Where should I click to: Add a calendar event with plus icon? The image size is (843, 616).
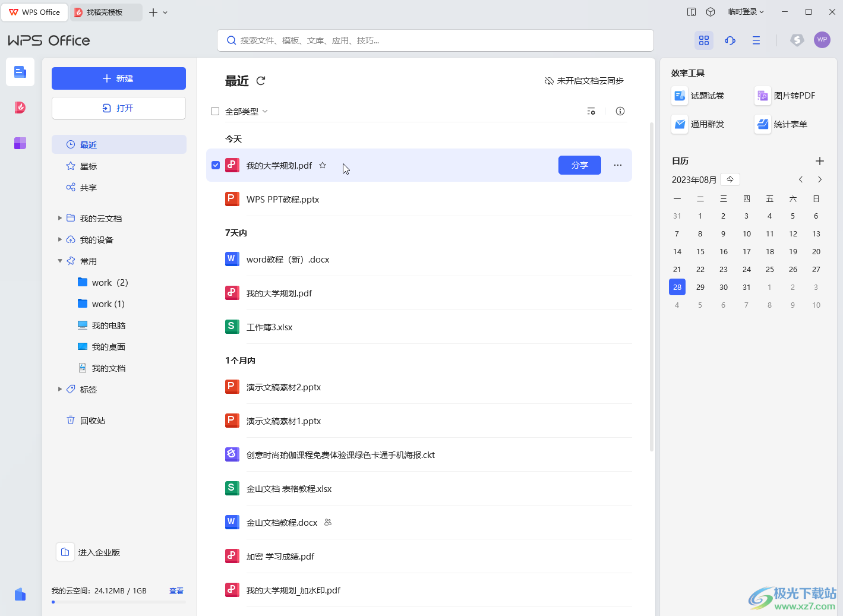pyautogui.click(x=820, y=161)
